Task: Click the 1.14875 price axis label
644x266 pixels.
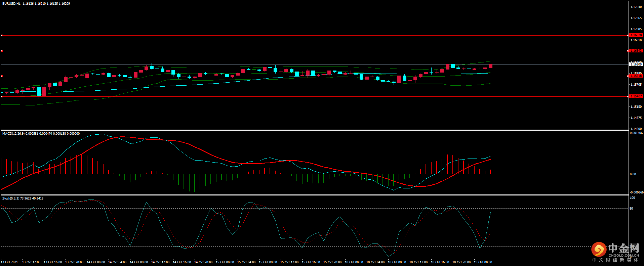Action: coord(636,118)
